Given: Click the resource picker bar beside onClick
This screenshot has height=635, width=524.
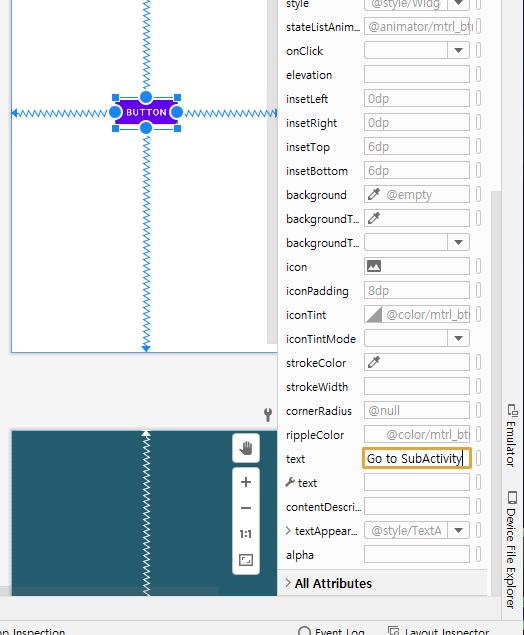Looking at the screenshot, I should tap(478, 51).
